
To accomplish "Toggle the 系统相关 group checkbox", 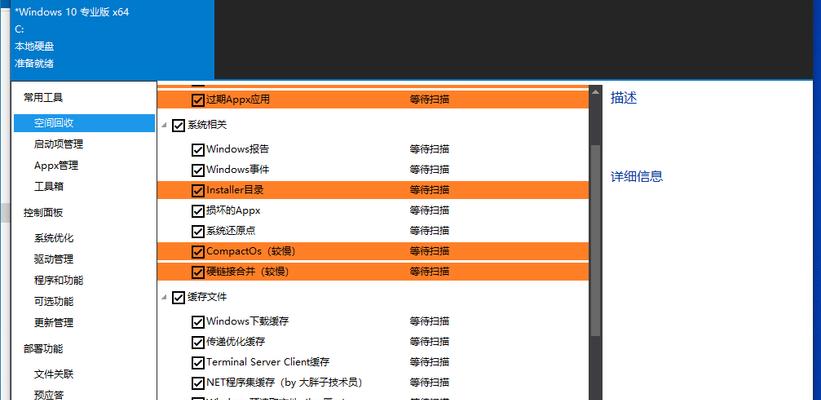I will tap(179, 125).
